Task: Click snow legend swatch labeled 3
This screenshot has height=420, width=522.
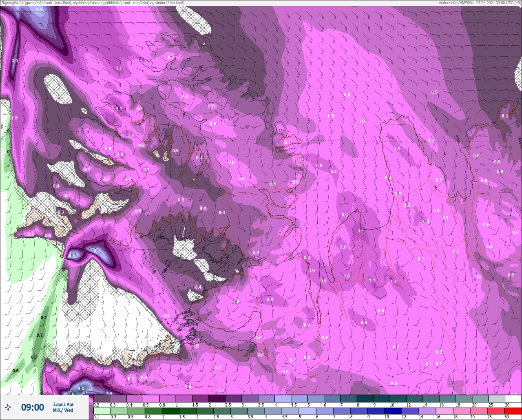Action: coord(250,398)
